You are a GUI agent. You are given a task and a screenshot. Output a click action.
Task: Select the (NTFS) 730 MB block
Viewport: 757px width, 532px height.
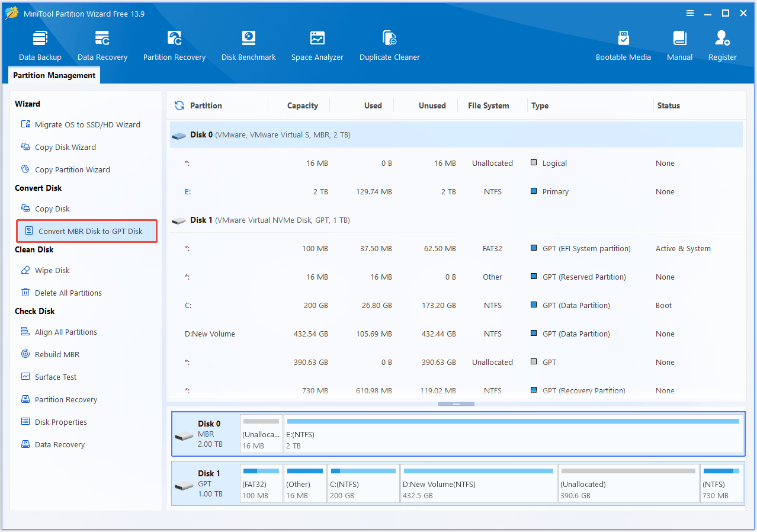coord(721,483)
